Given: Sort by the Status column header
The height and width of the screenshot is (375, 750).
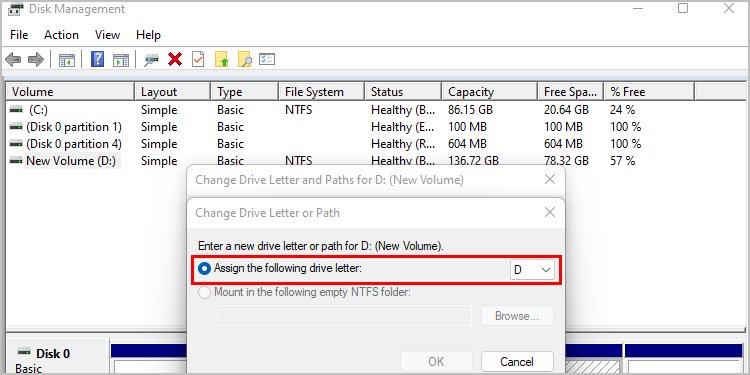Looking at the screenshot, I should click(403, 92).
